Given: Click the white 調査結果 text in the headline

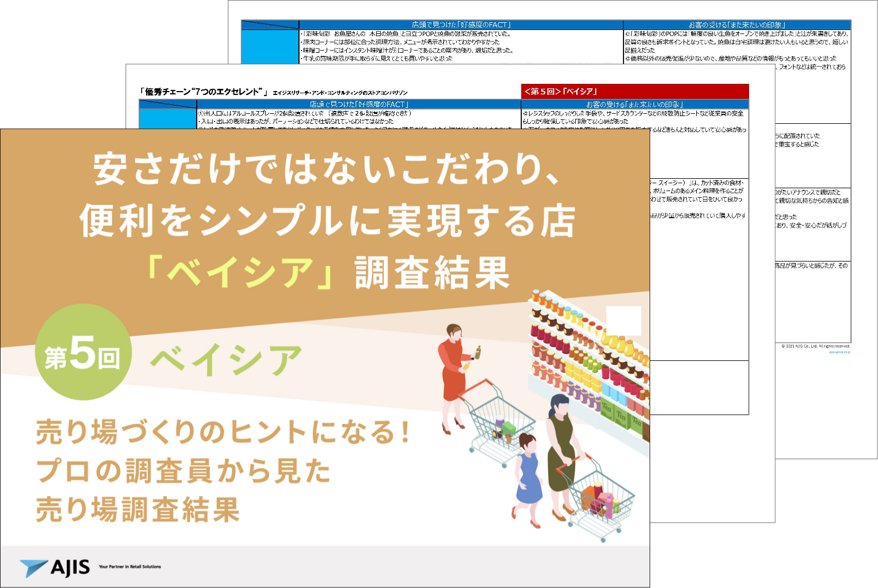Looking at the screenshot, I should (x=432, y=273).
